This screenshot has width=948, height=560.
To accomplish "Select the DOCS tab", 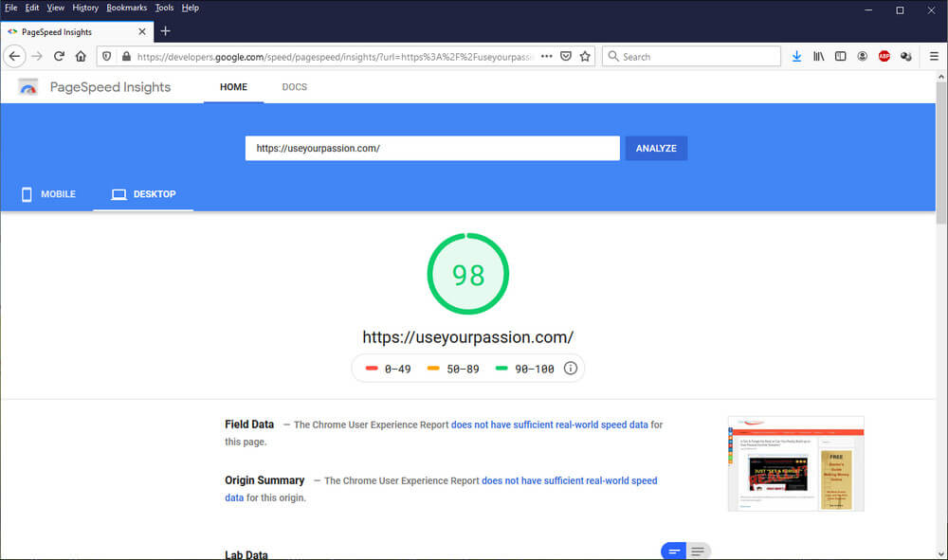I will [x=295, y=87].
